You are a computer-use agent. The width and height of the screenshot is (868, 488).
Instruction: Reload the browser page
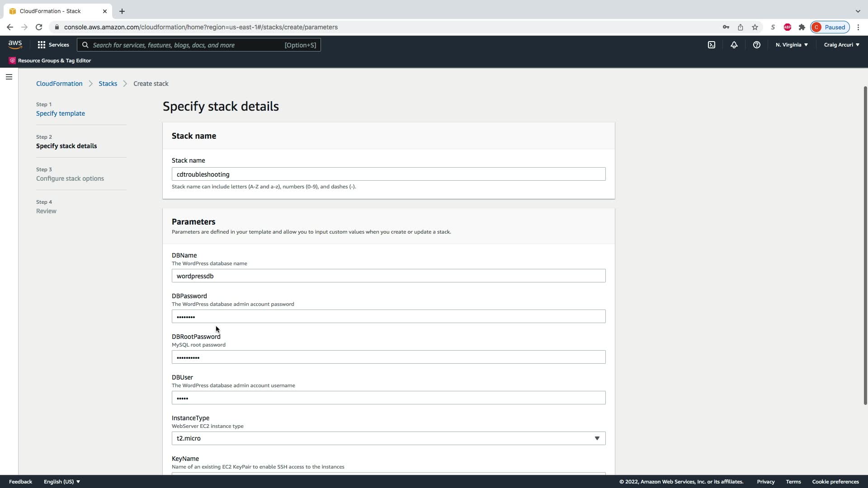[x=39, y=27]
